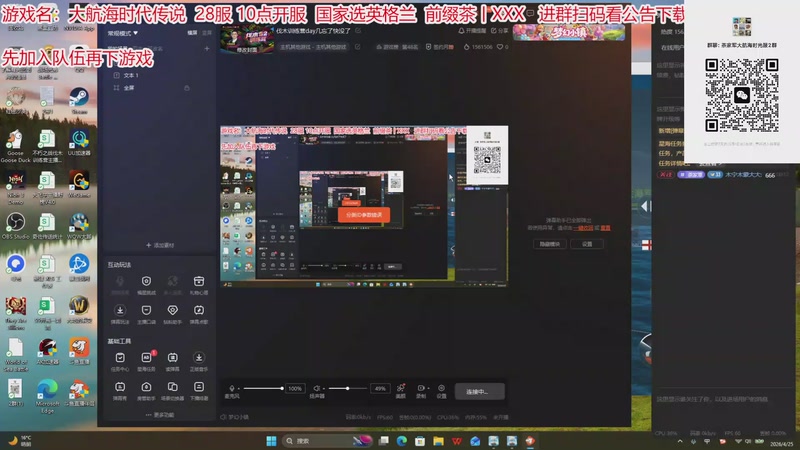The image size is (800, 450).
Task: Expand the 常规模式 mode dropdown
Action: (x=122, y=33)
